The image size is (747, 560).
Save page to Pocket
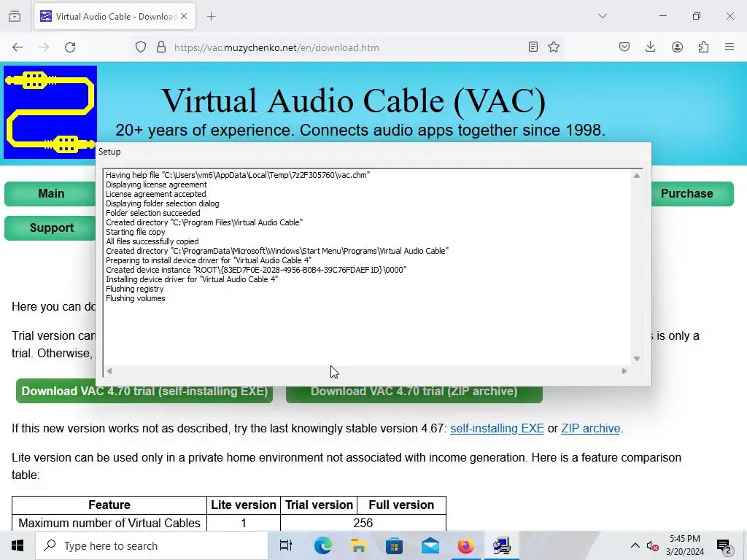624,47
